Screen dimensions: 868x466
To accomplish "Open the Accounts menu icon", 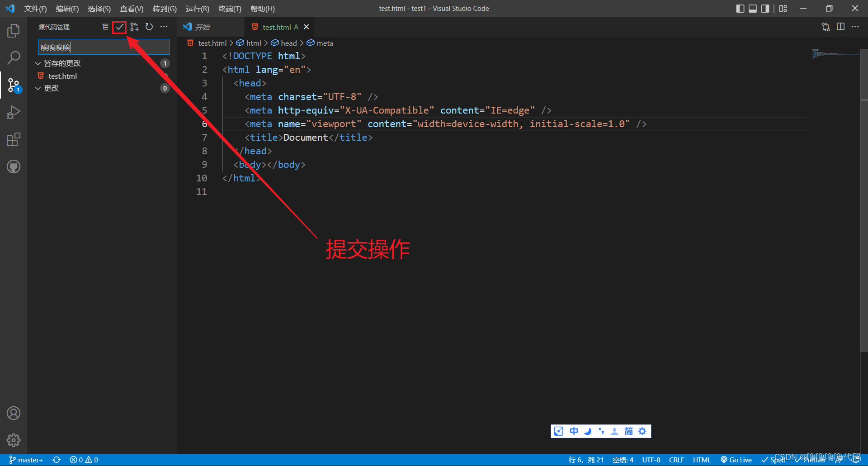I will click(14, 413).
